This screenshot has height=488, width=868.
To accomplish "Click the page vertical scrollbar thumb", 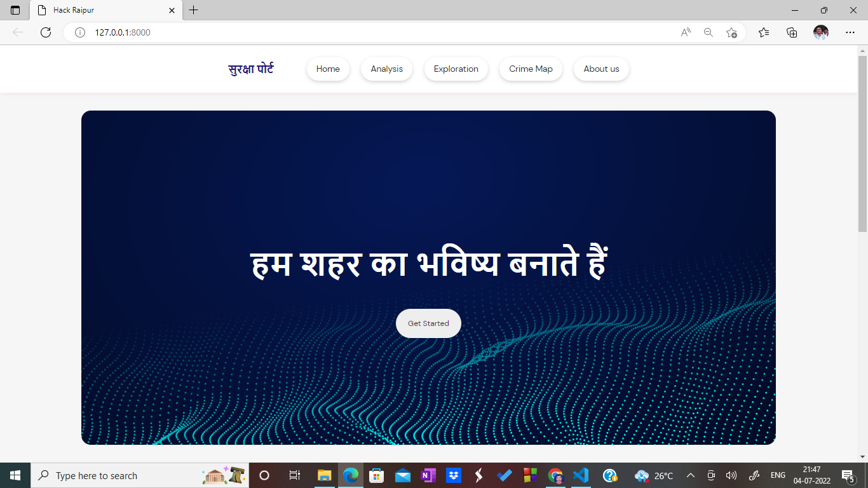I will (862, 143).
